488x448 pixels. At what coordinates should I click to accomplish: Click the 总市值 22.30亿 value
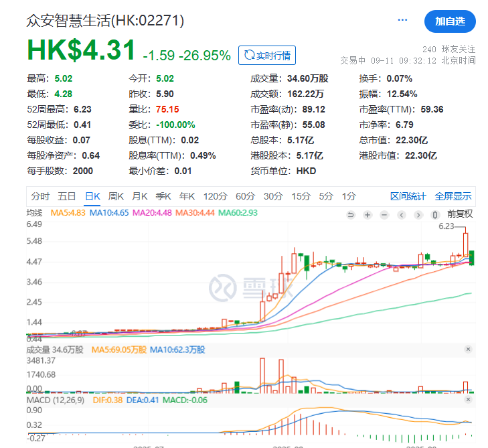tap(412, 140)
